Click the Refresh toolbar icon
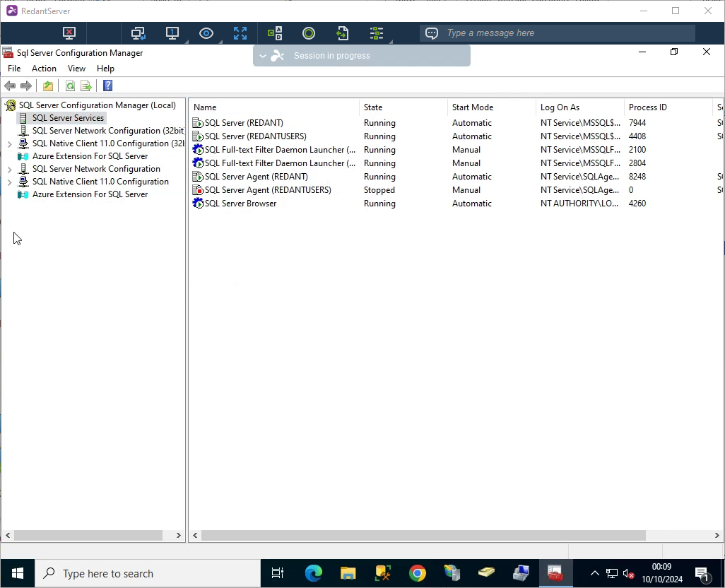Viewport: 725px width, 588px height. tap(70, 86)
